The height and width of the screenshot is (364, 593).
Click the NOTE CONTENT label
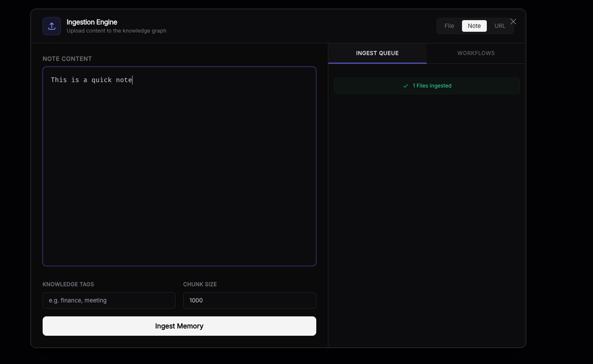coord(67,59)
